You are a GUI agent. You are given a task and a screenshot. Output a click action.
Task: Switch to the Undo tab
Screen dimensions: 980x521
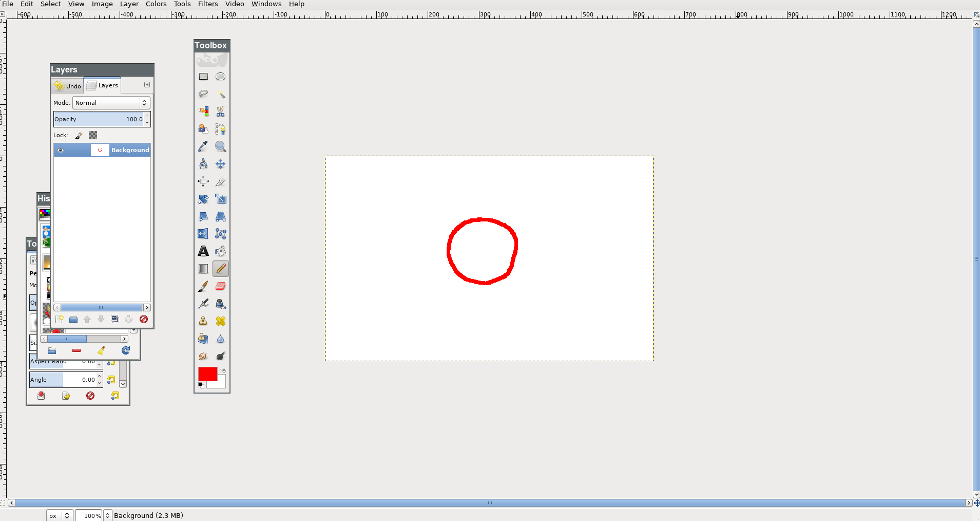click(x=68, y=86)
